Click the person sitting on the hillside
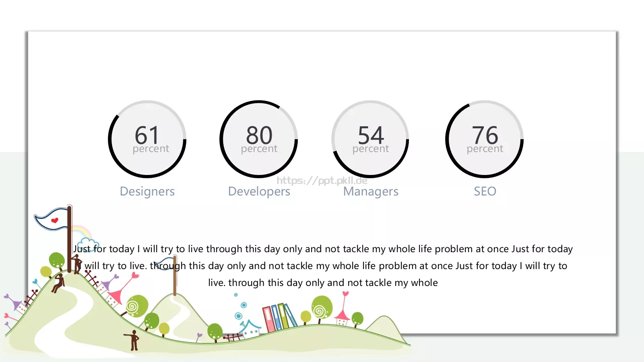 [x=59, y=283]
